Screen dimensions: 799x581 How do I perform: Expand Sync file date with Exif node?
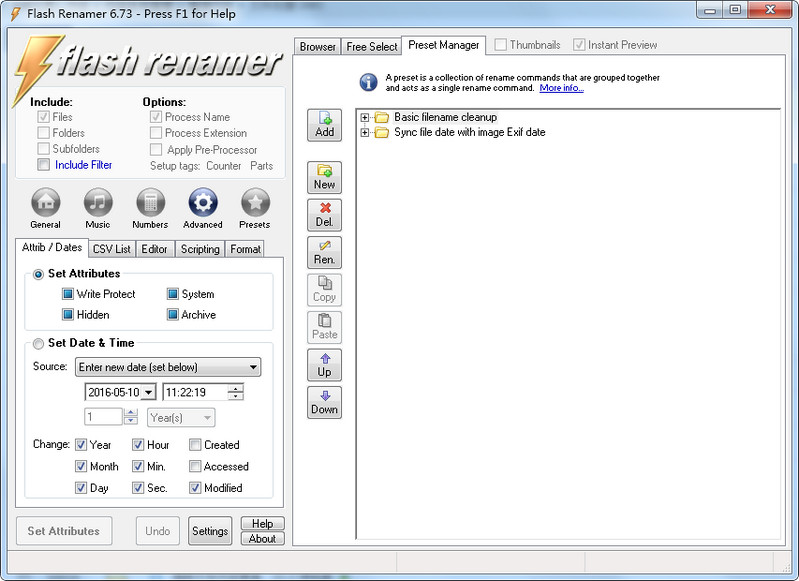[364, 133]
